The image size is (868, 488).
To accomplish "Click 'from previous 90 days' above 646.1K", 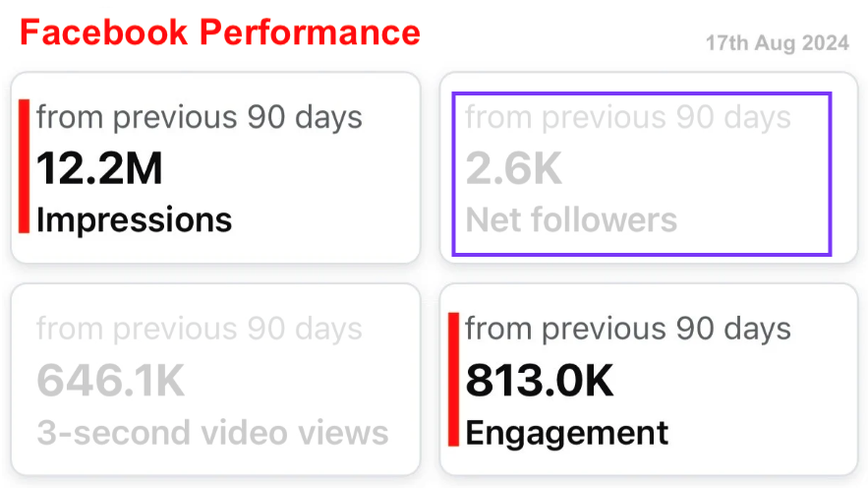I will (x=200, y=329).
